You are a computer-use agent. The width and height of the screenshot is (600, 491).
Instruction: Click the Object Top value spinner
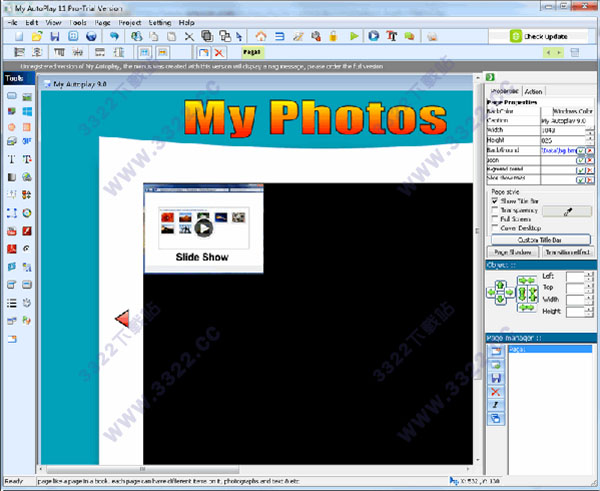tap(589, 288)
